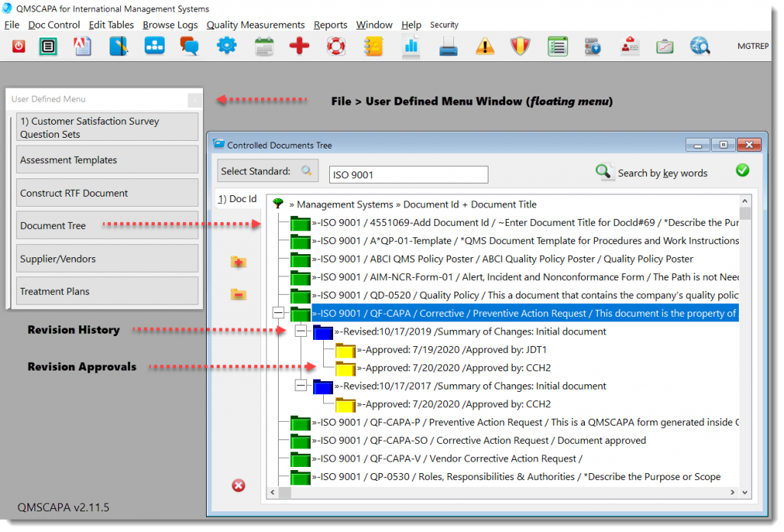Collapse the QF-CAPA document node
The image size is (784, 532).
pyautogui.click(x=279, y=313)
